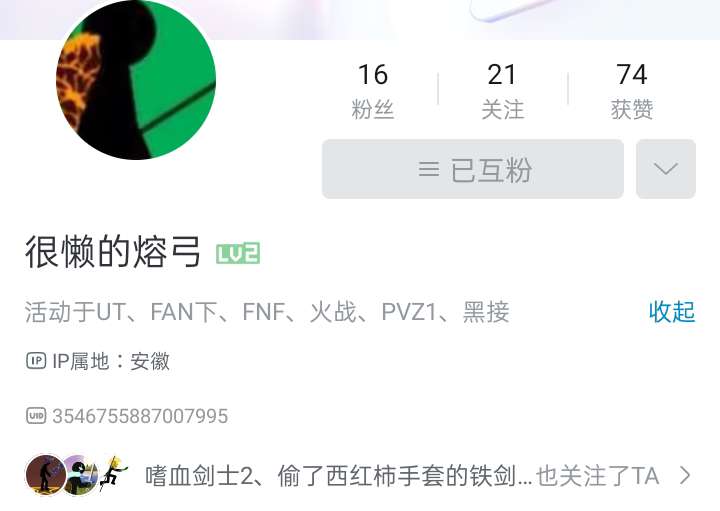The image size is (720, 511).
Task: Tap the 74 获赞 likes count
Action: coord(632,91)
